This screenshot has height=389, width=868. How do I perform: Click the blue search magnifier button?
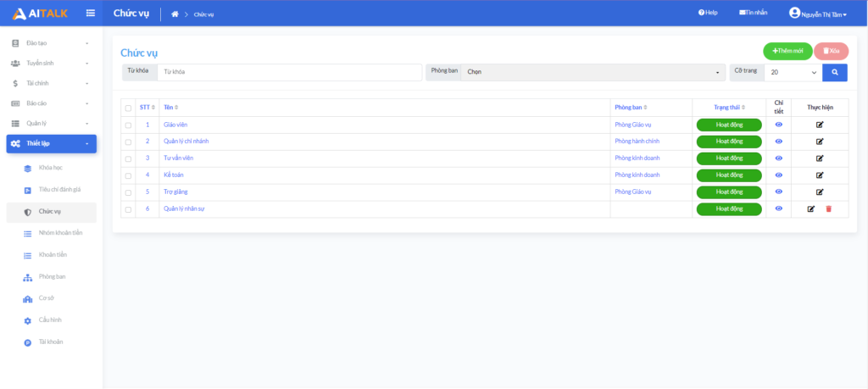pos(834,73)
